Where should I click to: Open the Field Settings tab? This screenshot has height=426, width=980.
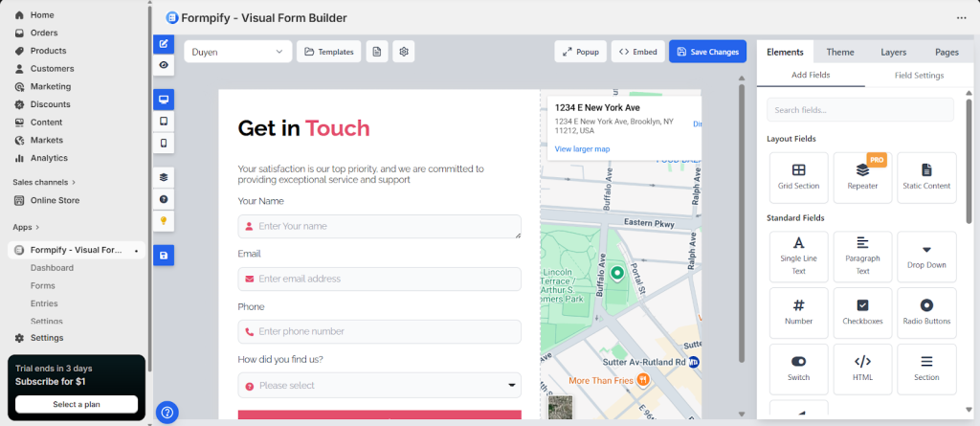919,75
